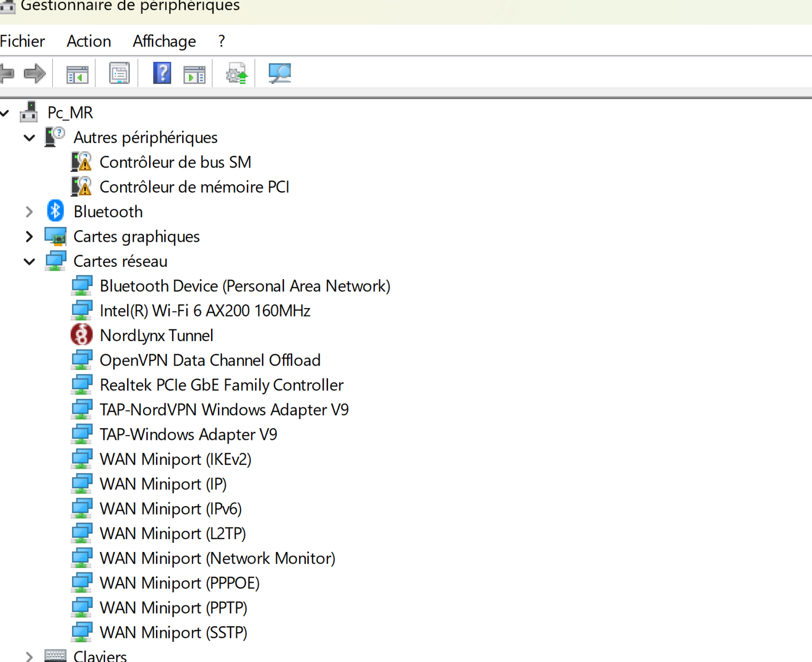Click the show/hide action pane icon
Screen dimensions: 812x662
194,74
